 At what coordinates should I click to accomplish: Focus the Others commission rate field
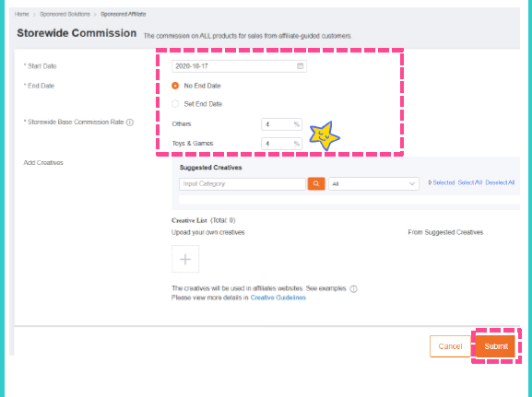tap(281, 124)
